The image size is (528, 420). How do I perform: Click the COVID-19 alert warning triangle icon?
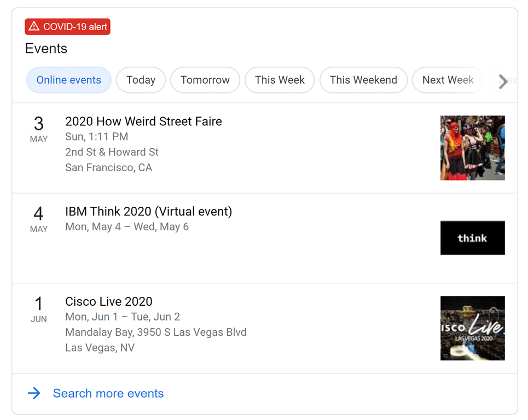(x=34, y=26)
